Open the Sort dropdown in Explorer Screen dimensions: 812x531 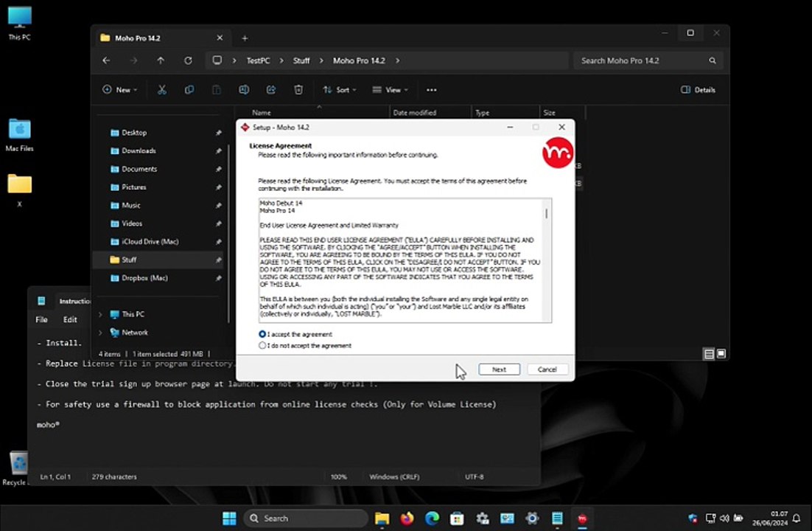click(x=340, y=90)
